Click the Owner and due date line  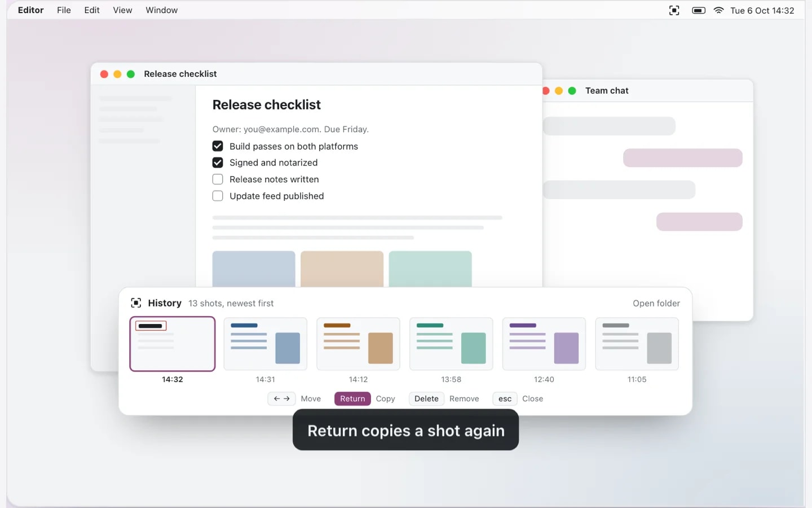[290, 129]
